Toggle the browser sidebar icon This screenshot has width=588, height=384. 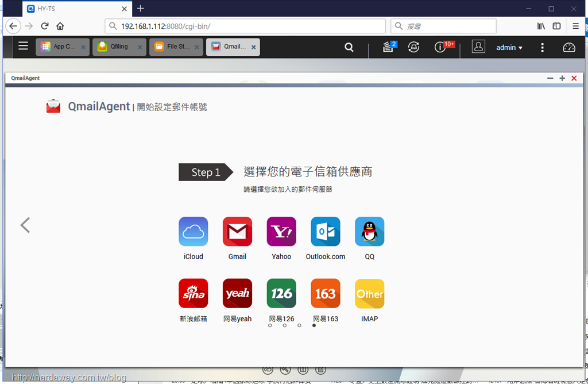556,26
